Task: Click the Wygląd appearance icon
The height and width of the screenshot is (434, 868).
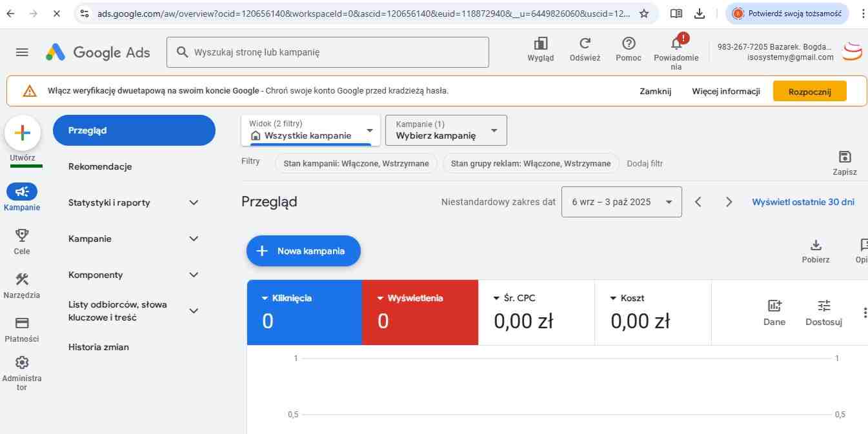Action: [x=540, y=44]
